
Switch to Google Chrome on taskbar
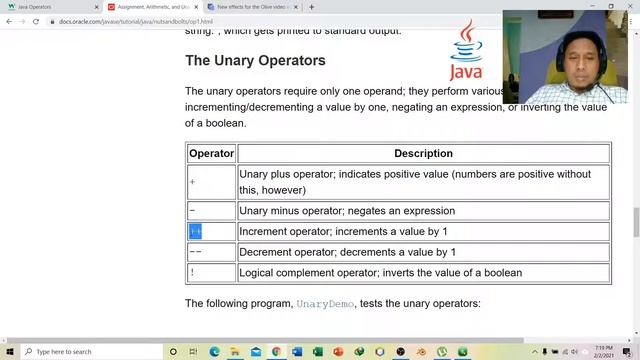[276, 351]
